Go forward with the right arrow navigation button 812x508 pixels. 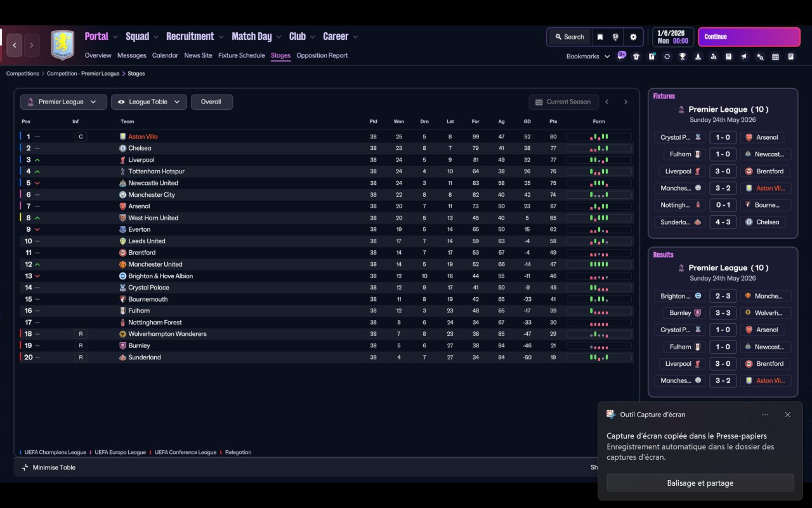(32, 45)
